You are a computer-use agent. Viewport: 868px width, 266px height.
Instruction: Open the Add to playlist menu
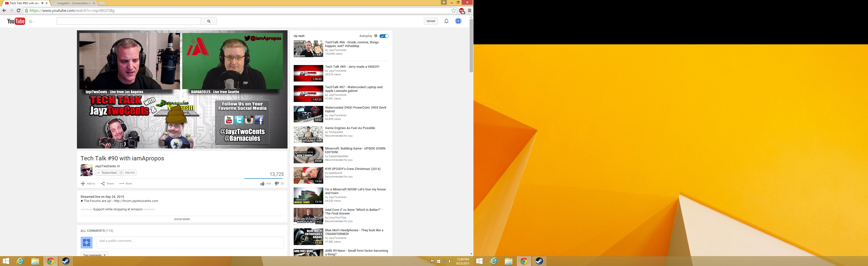pyautogui.click(x=88, y=183)
